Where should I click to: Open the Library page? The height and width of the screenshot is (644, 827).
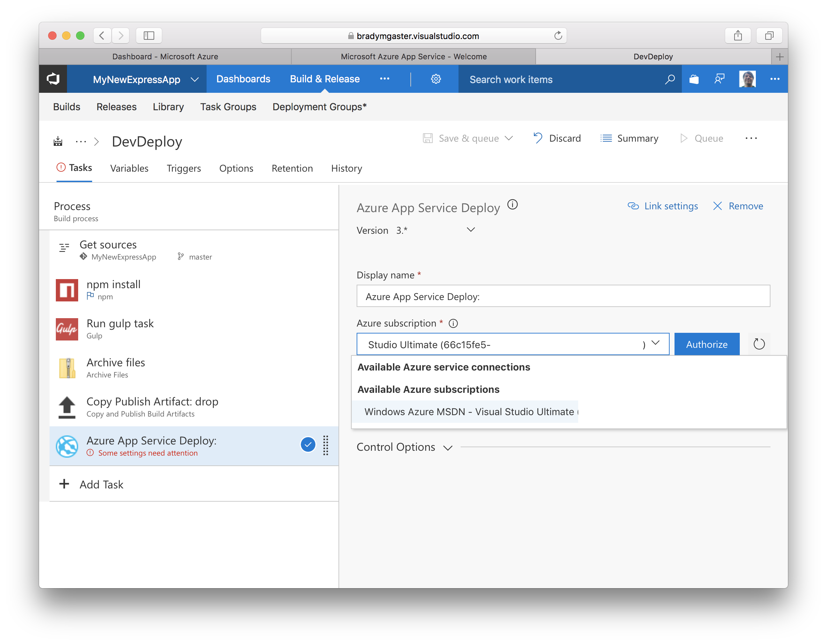coord(168,107)
